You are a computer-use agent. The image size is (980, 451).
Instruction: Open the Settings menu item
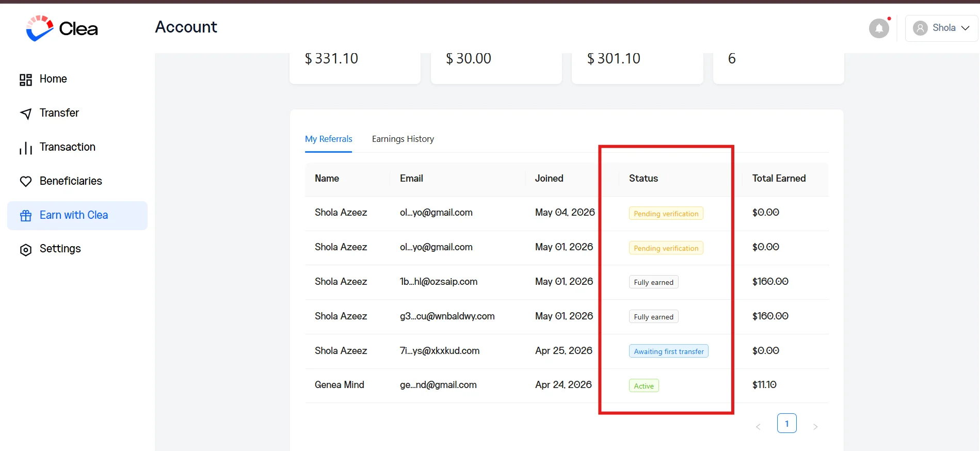click(x=77, y=249)
